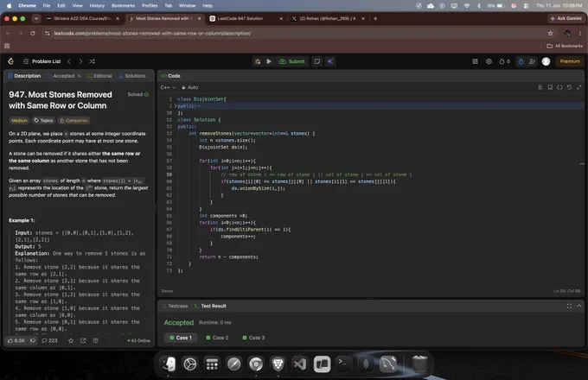This screenshot has height=380, width=588.
Task: Switch to the Editorial tab
Action: [99, 76]
